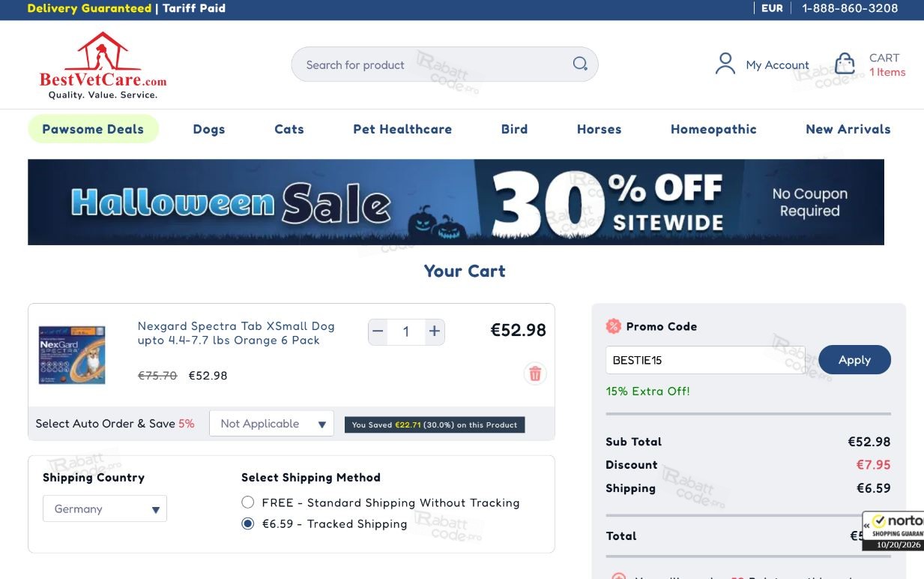Select the €6.59 Tracked Shipping option
The height and width of the screenshot is (579, 924).
(248, 523)
